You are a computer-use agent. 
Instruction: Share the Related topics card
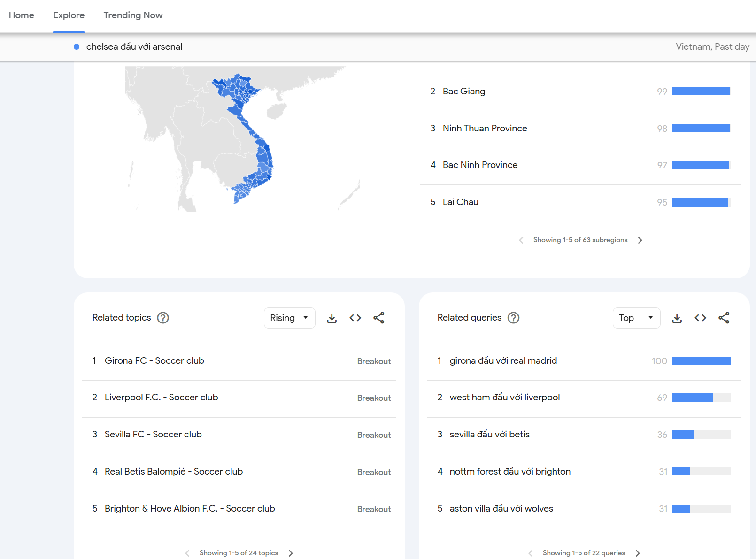[378, 318]
